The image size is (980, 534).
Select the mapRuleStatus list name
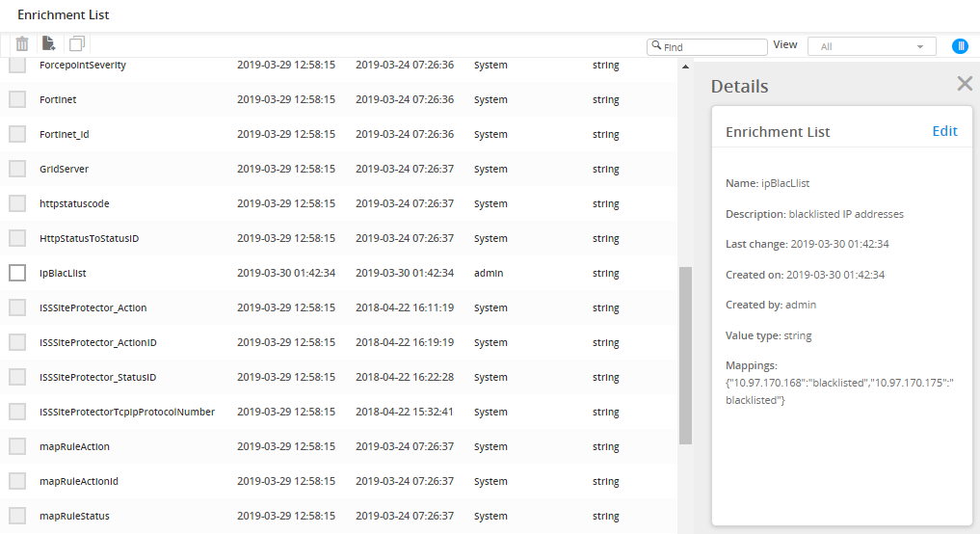tap(74, 516)
